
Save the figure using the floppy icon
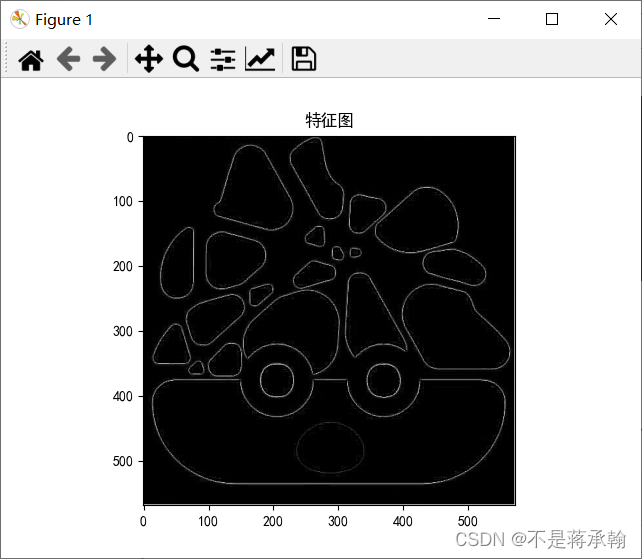tap(303, 59)
